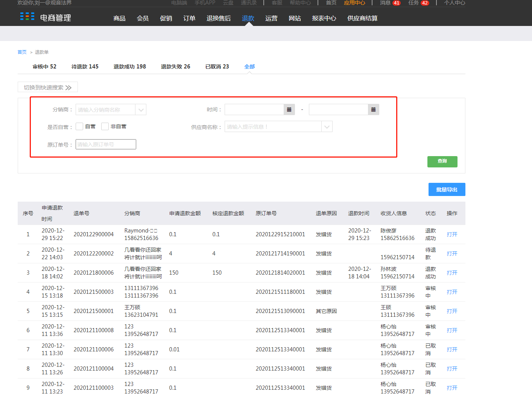Click the 申请退款时间 column header
532x395 pixels.
pos(52,213)
